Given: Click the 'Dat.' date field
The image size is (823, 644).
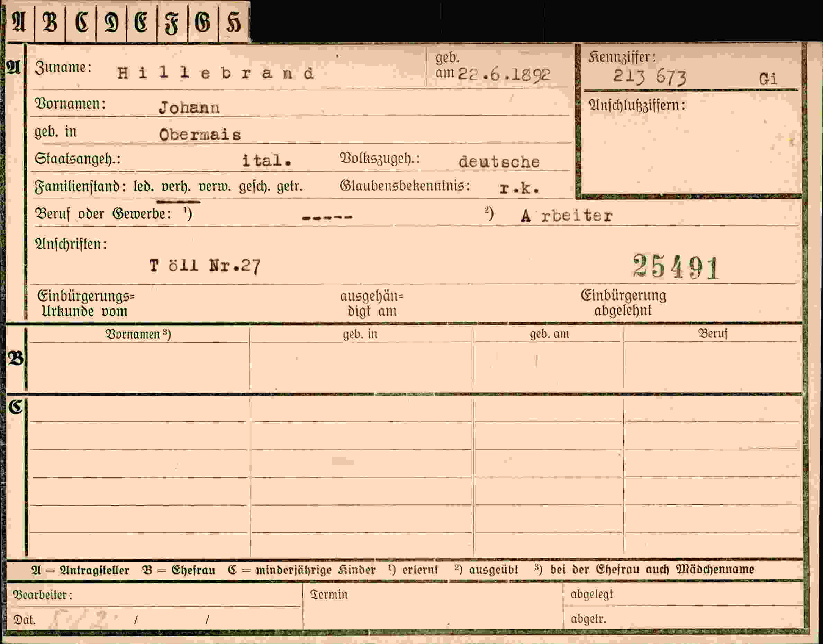Looking at the screenshot, I should [x=154, y=618].
